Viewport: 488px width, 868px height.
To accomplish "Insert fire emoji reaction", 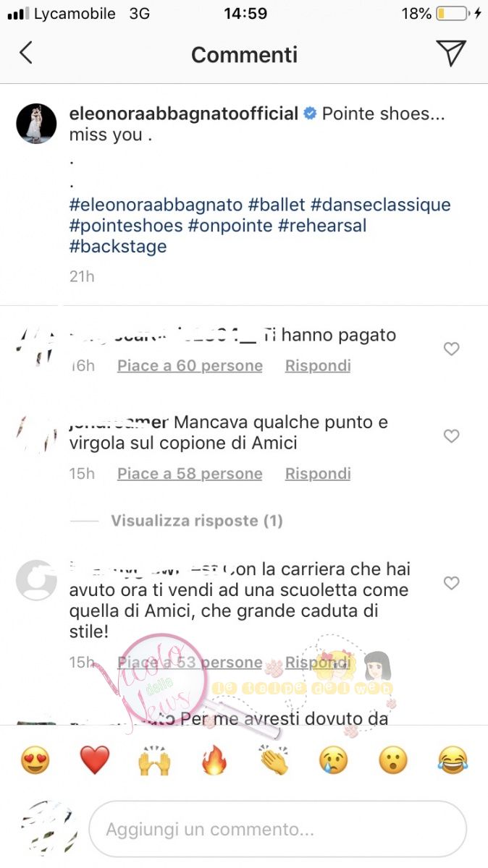I will tap(214, 760).
